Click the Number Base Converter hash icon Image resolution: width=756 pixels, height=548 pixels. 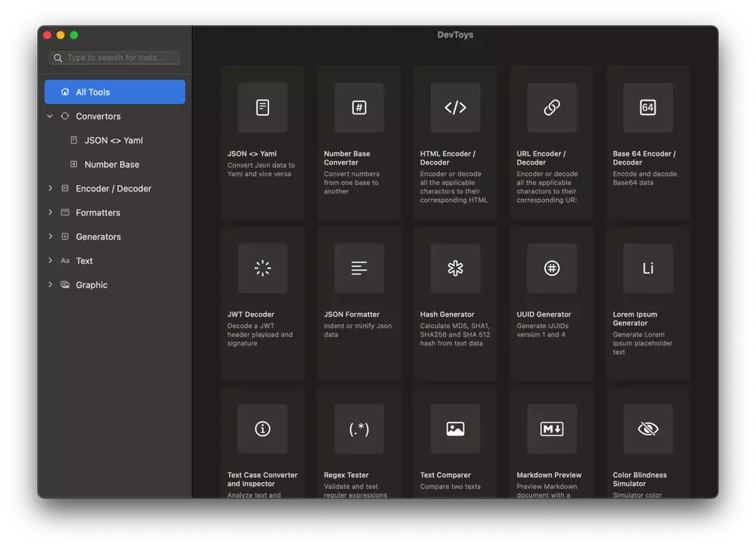(359, 107)
